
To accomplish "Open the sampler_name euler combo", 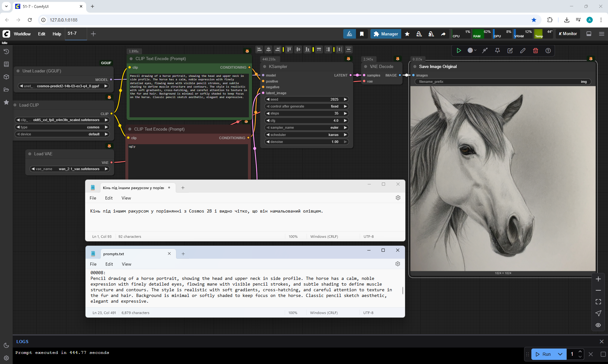I will coord(306,127).
